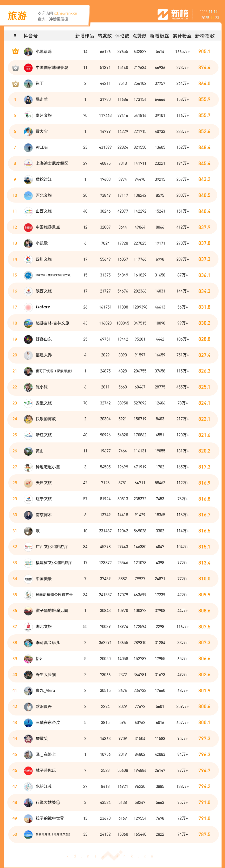The height and width of the screenshot is (868, 225).
Task: Open the 小黑诸鸣 profile avatar
Action: pyautogui.click(x=28, y=52)
